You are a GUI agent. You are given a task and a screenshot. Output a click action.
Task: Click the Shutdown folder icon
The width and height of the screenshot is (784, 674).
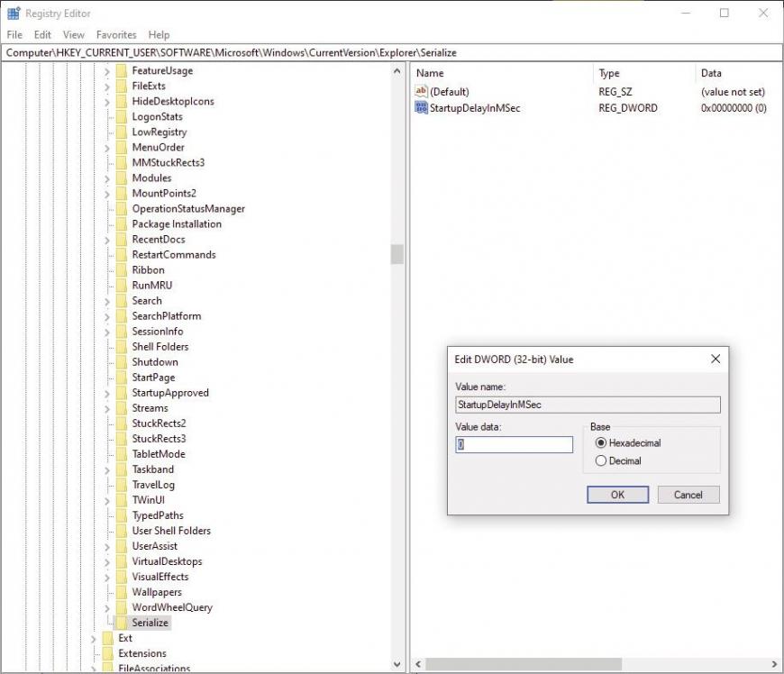coord(121,362)
